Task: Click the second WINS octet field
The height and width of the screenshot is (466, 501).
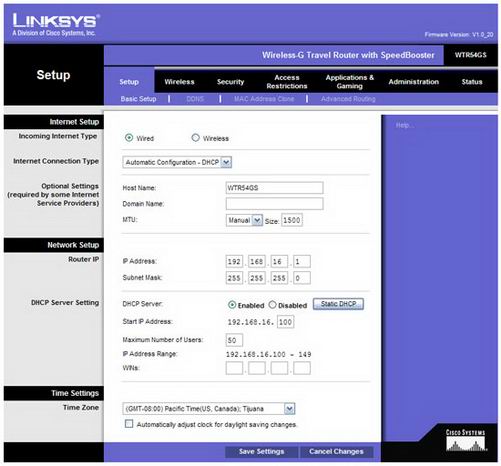Action: coord(257,368)
